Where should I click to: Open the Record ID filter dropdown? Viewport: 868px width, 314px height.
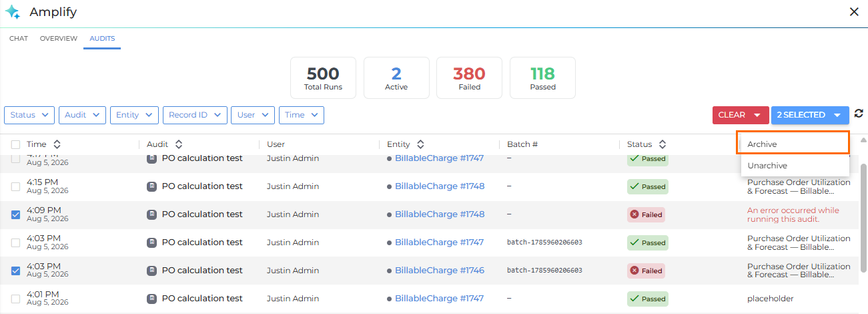pos(195,115)
